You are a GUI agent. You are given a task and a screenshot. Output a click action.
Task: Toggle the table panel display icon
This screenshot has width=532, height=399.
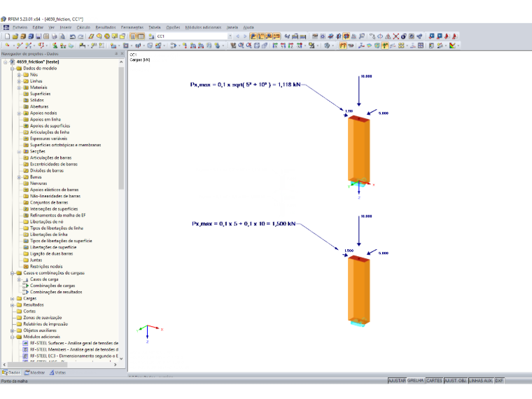coord(141,36)
